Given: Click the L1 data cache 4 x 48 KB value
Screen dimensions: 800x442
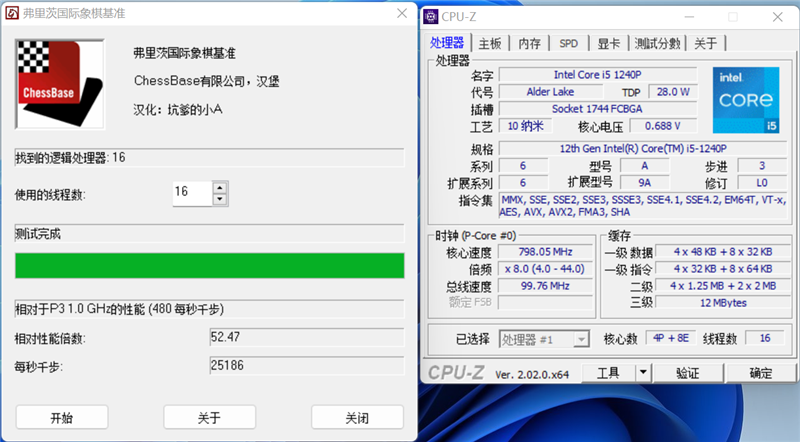Looking at the screenshot, I should coord(723,252).
